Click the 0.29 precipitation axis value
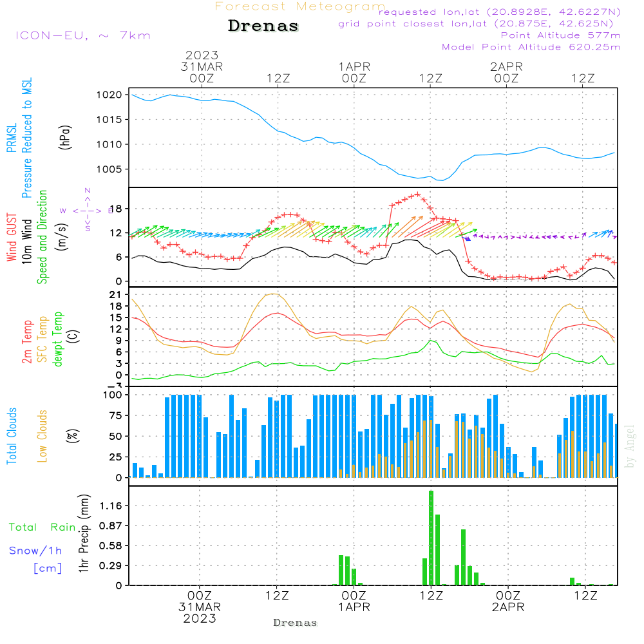Image resolution: width=644 pixels, height=644 pixels. 111,565
